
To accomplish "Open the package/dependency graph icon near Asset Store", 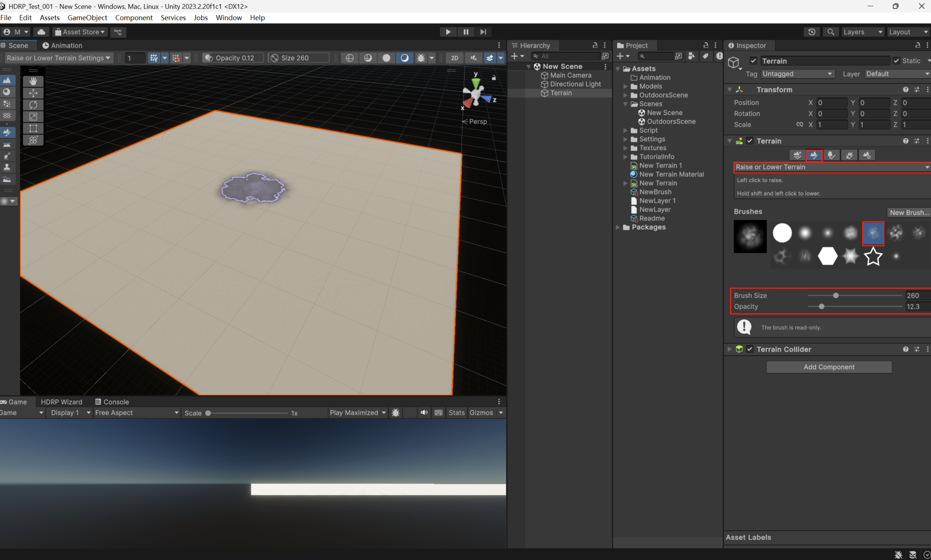I will click(118, 32).
